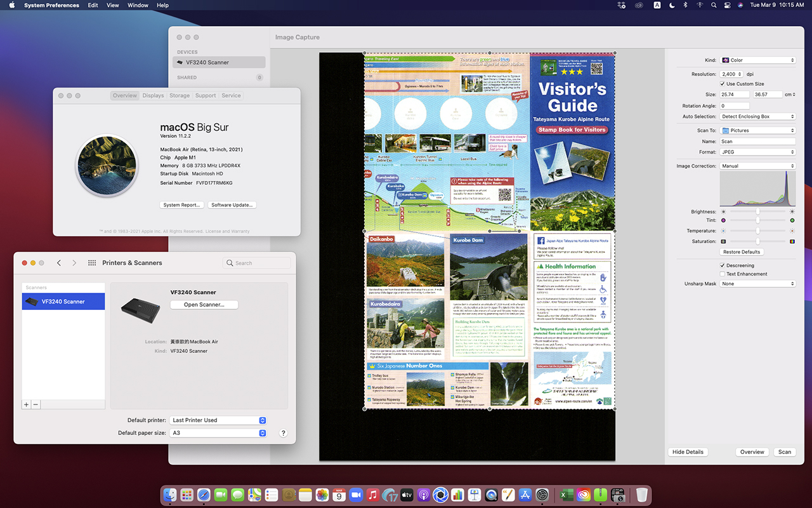The width and height of the screenshot is (812, 508).
Task: Expand the Format dropdown set to JPEG
Action: coord(757,152)
